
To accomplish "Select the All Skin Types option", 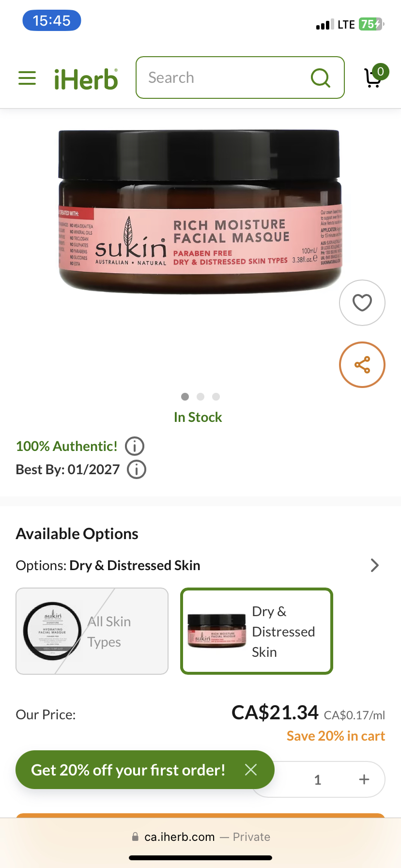I will (x=92, y=631).
